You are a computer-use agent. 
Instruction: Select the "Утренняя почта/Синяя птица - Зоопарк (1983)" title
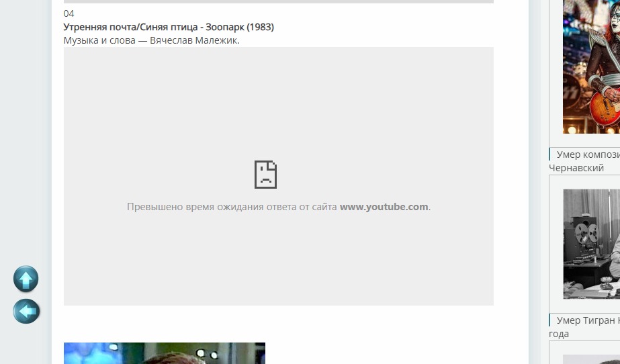(x=169, y=27)
